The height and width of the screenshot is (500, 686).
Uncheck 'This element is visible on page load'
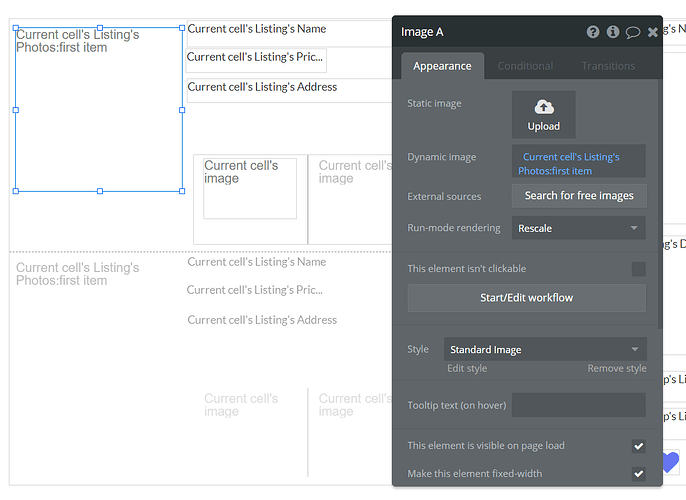point(638,446)
